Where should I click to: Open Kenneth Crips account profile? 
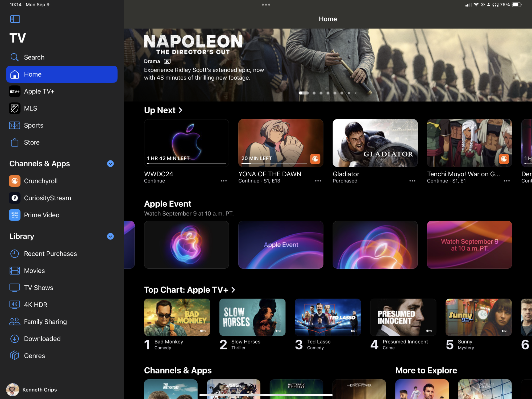click(32, 390)
